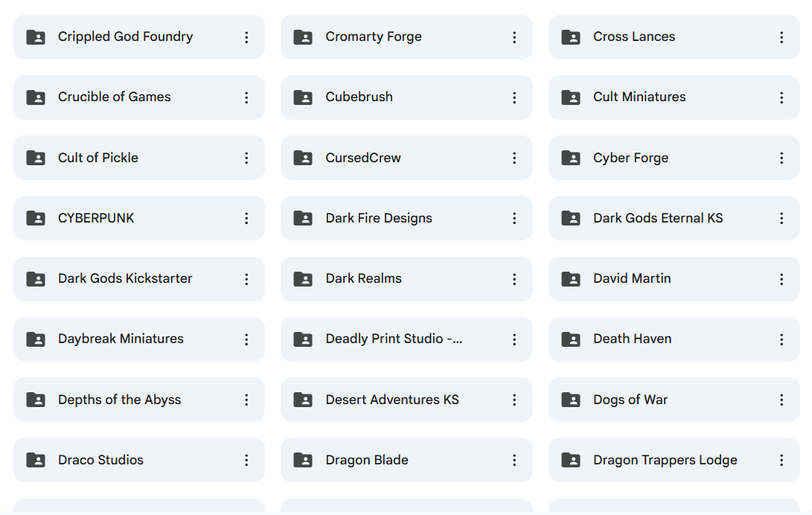Select the Daybreak Miniatures folder name
This screenshot has height=515, width=812.
coord(121,339)
